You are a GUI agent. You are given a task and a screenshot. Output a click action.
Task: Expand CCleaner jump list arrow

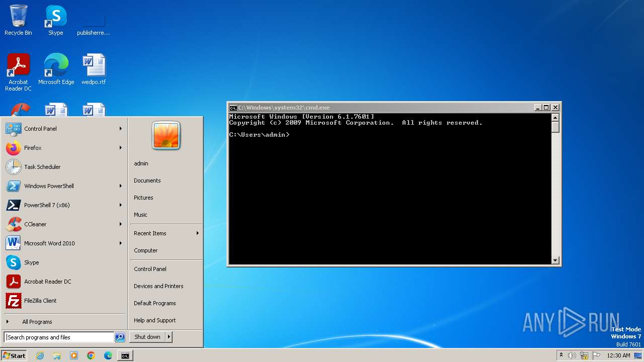121,224
